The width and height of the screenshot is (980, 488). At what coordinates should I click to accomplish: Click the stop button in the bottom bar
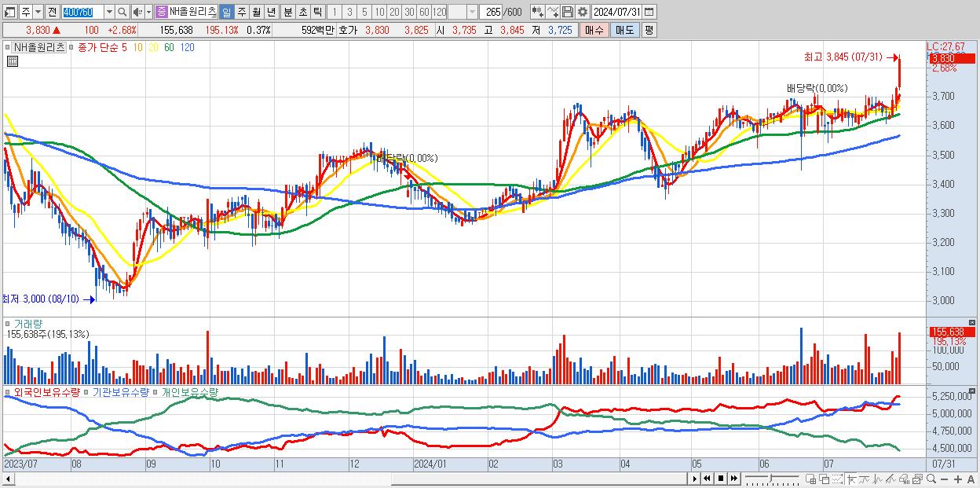[x=721, y=478]
